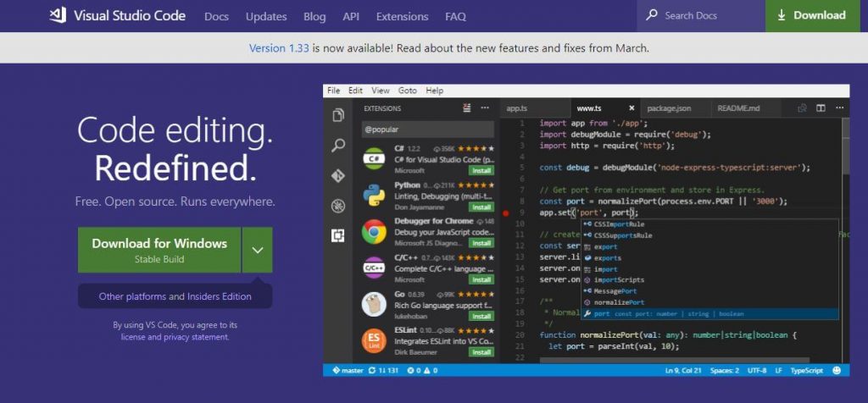
Task: Install the ESLint extension
Action: tap(481, 352)
